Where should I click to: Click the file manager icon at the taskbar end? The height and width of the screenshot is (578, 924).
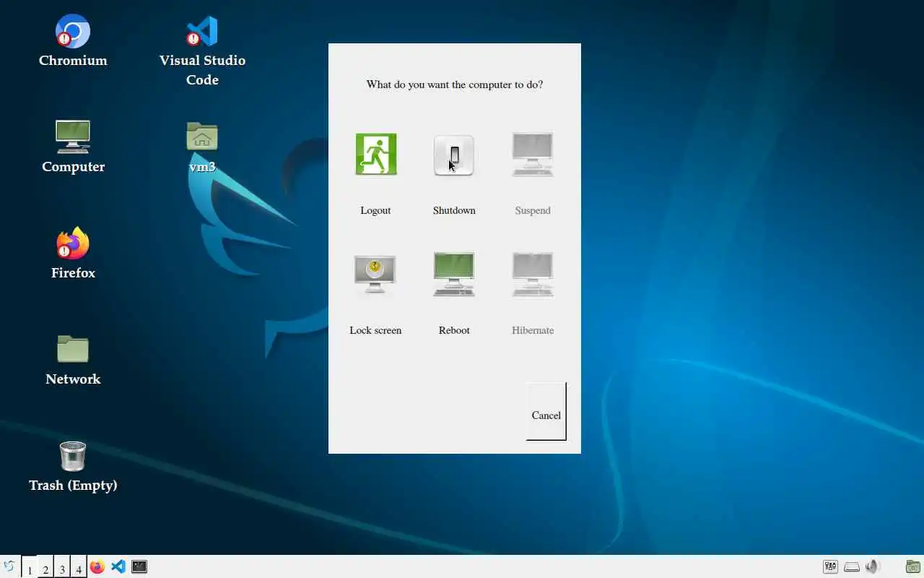click(x=913, y=567)
